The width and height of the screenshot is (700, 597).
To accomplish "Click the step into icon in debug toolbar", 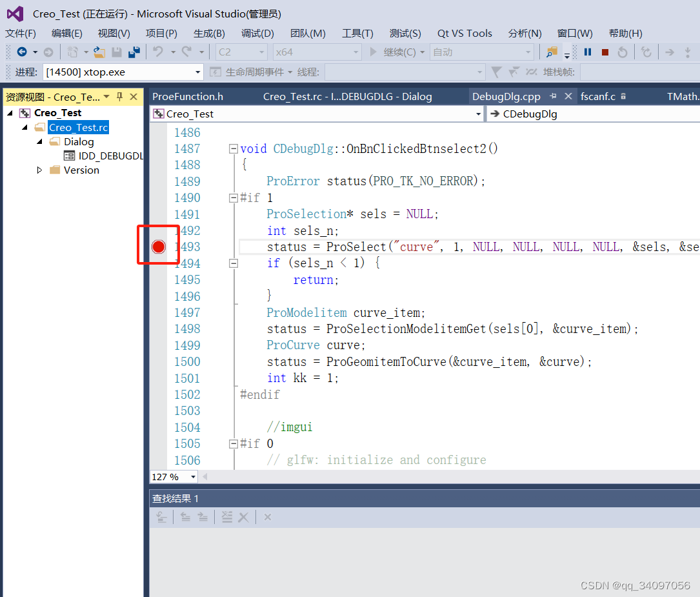I will tap(688, 52).
